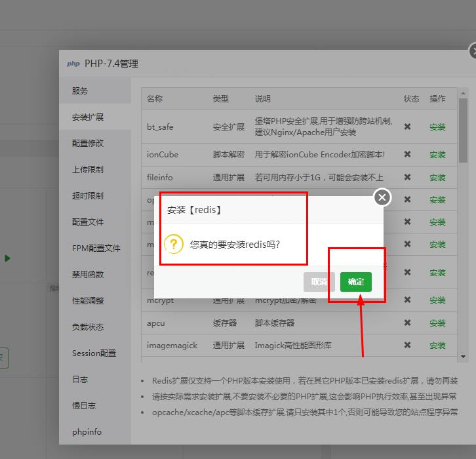Open the Session配置 sidebar tab

click(x=95, y=353)
